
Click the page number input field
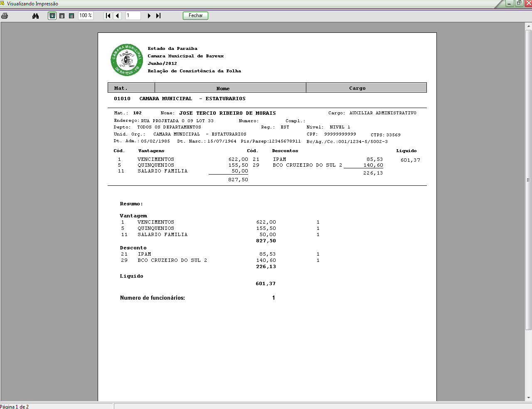pos(133,16)
